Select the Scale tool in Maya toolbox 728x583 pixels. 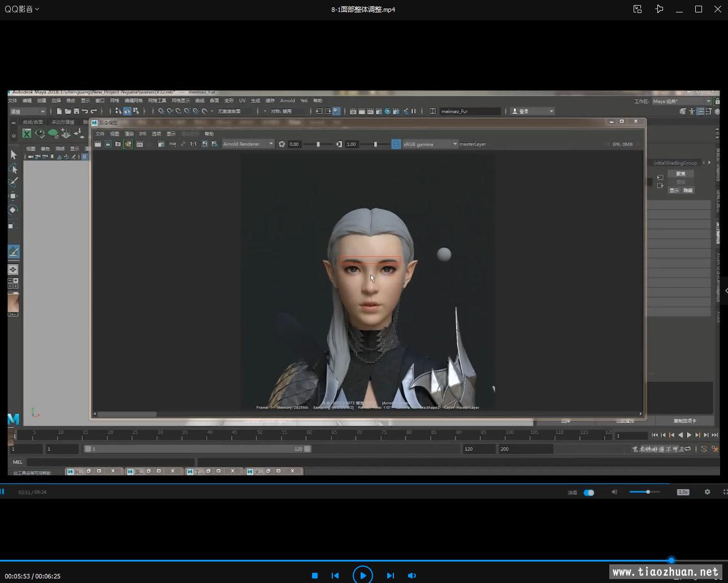pos(13,224)
